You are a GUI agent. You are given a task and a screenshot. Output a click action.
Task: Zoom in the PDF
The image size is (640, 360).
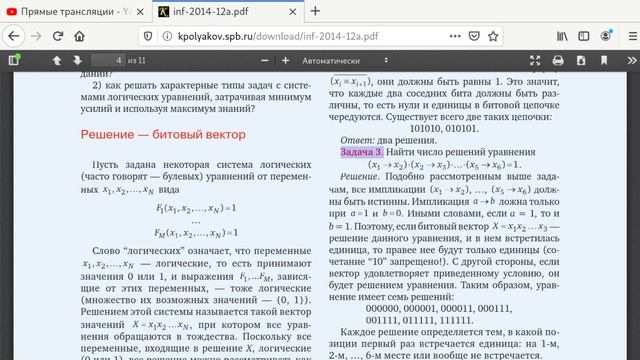285,60
